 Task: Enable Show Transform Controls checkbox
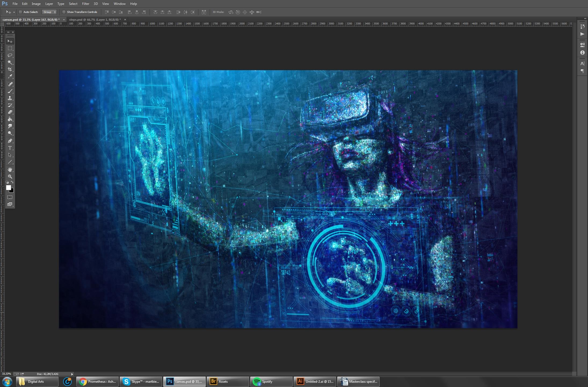coord(64,12)
